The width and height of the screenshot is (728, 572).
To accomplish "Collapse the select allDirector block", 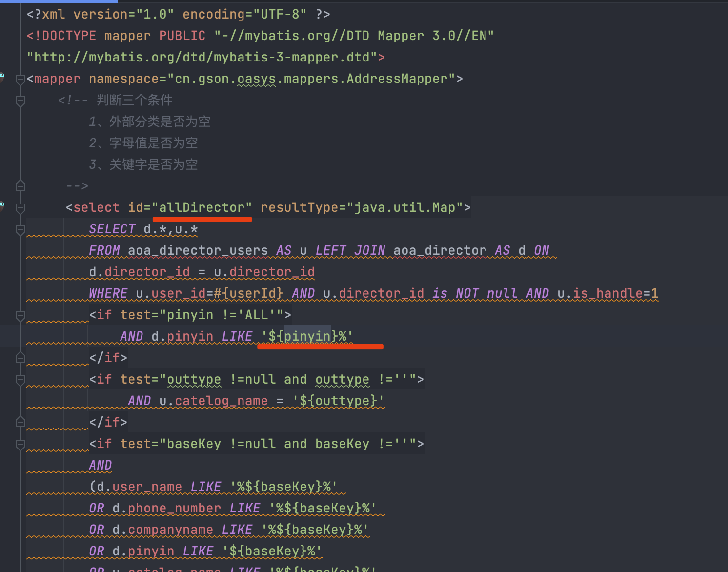I will click(20, 208).
